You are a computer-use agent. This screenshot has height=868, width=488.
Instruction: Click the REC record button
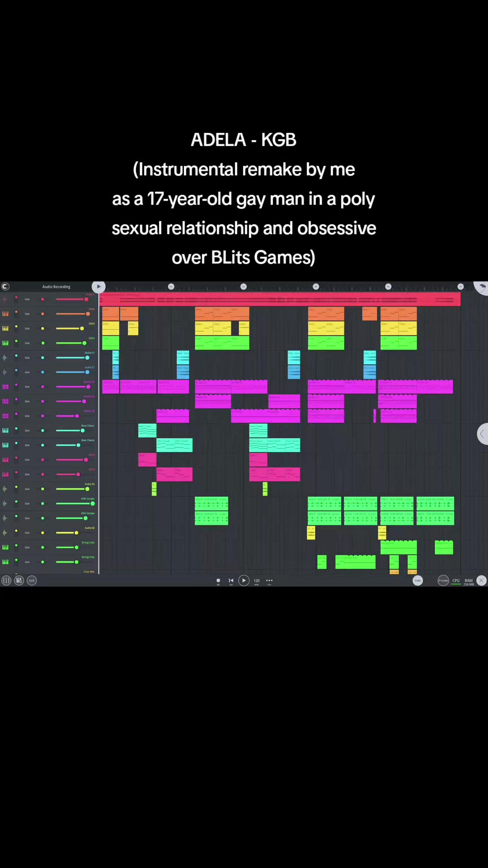coord(218,581)
